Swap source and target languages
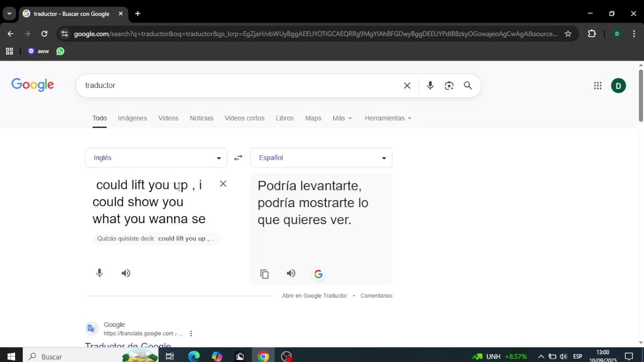The image size is (644, 362). point(238,158)
